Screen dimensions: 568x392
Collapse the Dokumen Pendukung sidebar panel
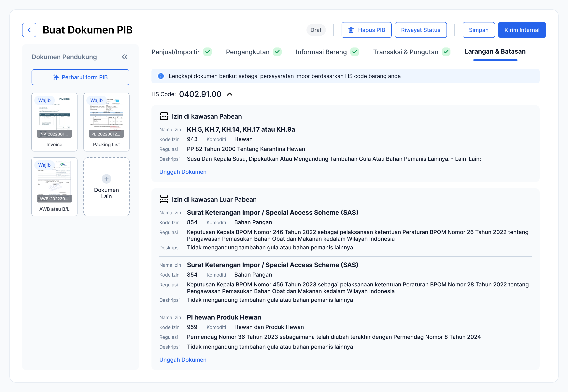(x=125, y=57)
